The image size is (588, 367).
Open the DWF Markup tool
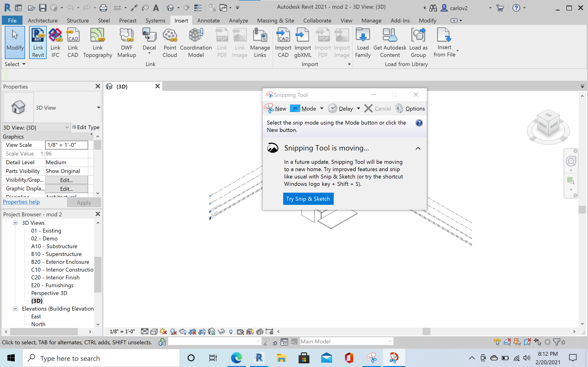point(126,42)
